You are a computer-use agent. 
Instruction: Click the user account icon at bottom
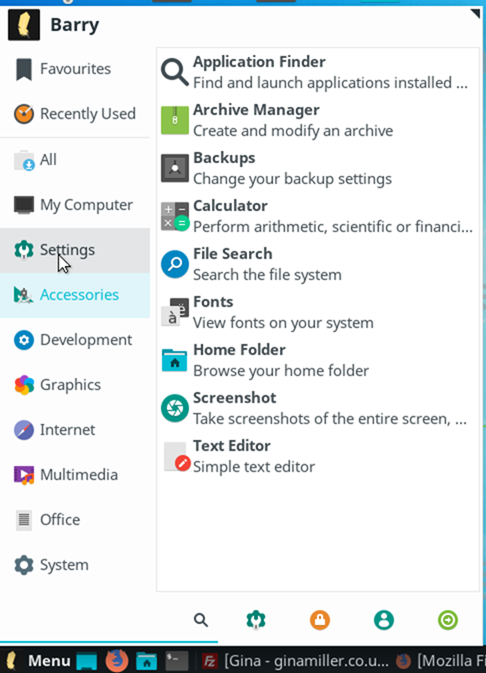tap(384, 620)
